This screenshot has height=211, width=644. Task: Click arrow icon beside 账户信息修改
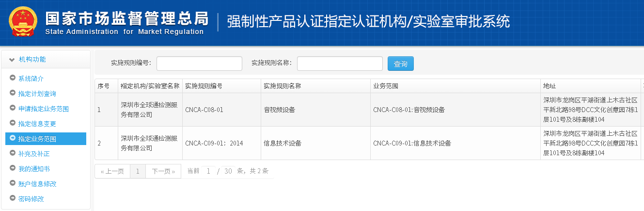click(x=13, y=183)
